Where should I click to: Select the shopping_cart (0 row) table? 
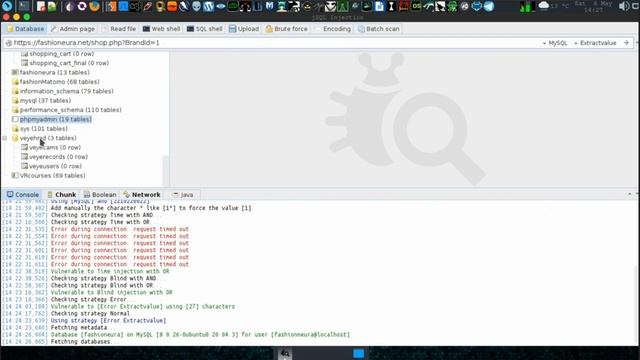[x=62, y=53]
